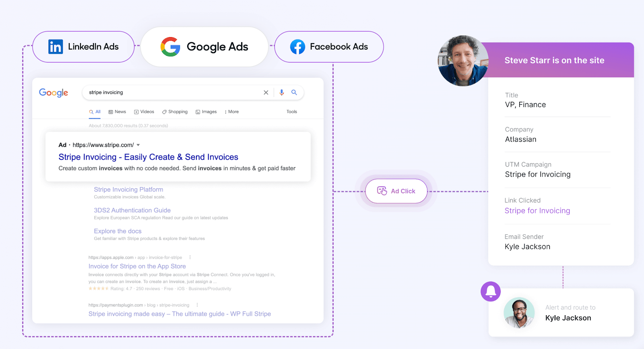Open Explore the docs link
This screenshot has height=349, width=644.
pyautogui.click(x=118, y=231)
